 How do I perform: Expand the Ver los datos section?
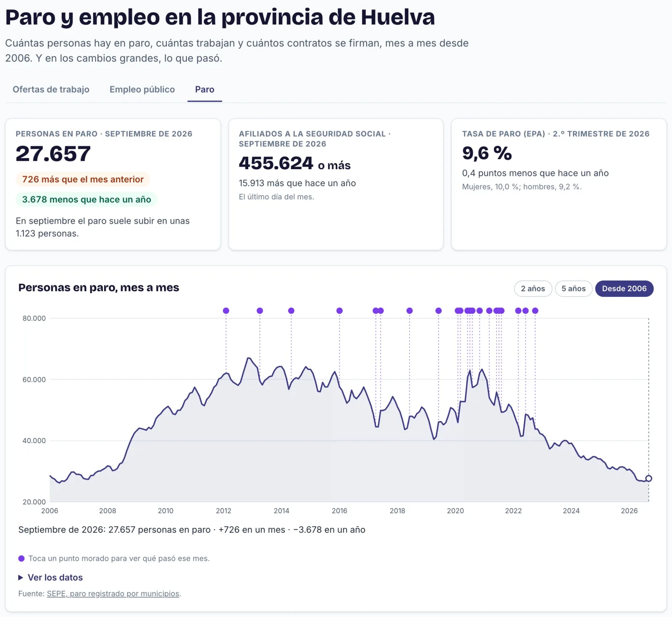click(50, 578)
